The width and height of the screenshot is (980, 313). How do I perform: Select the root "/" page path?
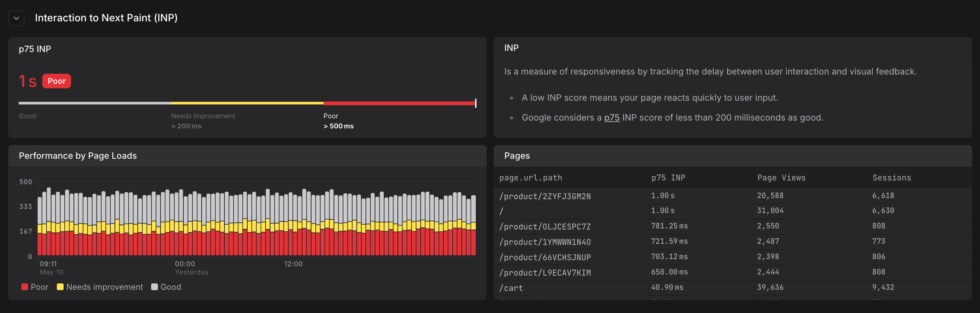502,211
